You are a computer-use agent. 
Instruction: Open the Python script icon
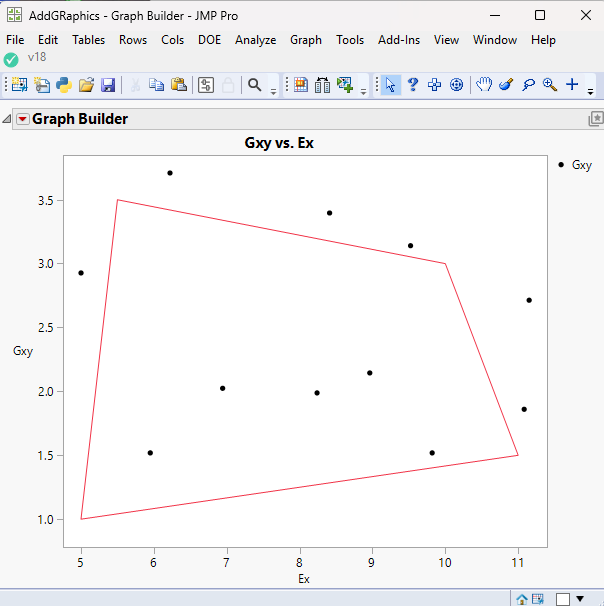click(x=64, y=85)
